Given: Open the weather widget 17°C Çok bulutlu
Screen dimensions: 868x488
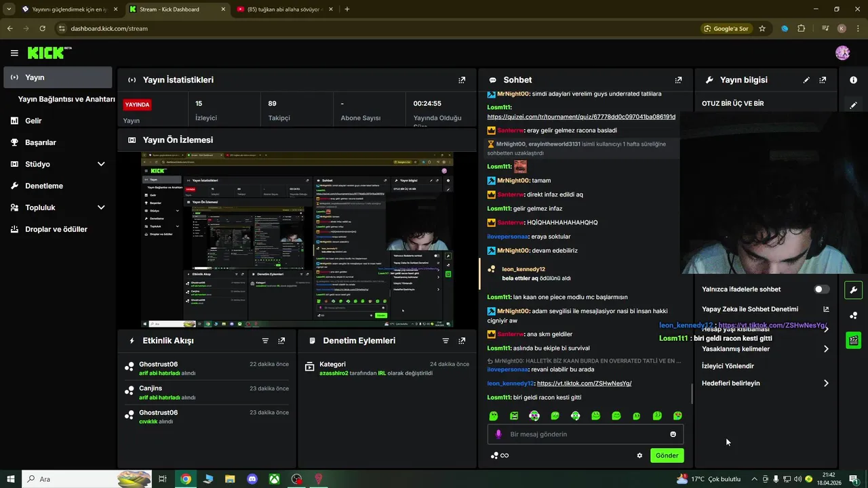Looking at the screenshot, I should 709,479.
